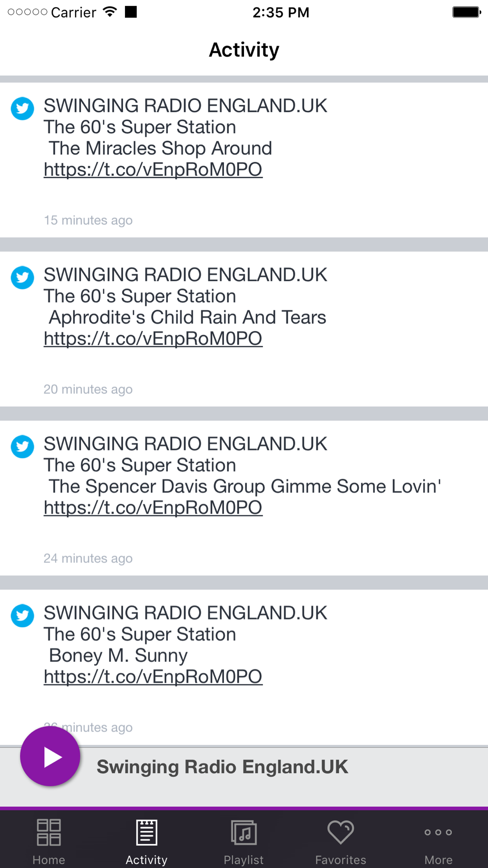The height and width of the screenshot is (868, 488).
Task: Select the Playlist tab label
Action: (x=244, y=860)
